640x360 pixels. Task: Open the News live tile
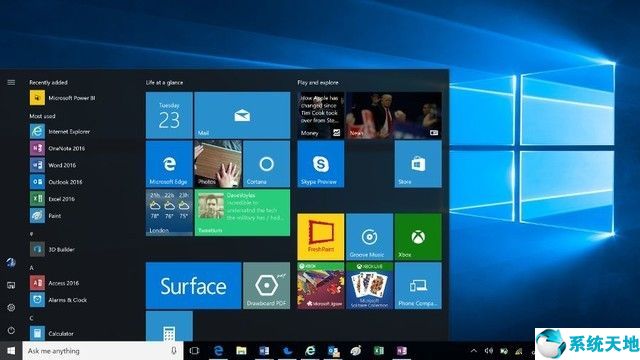click(x=394, y=115)
